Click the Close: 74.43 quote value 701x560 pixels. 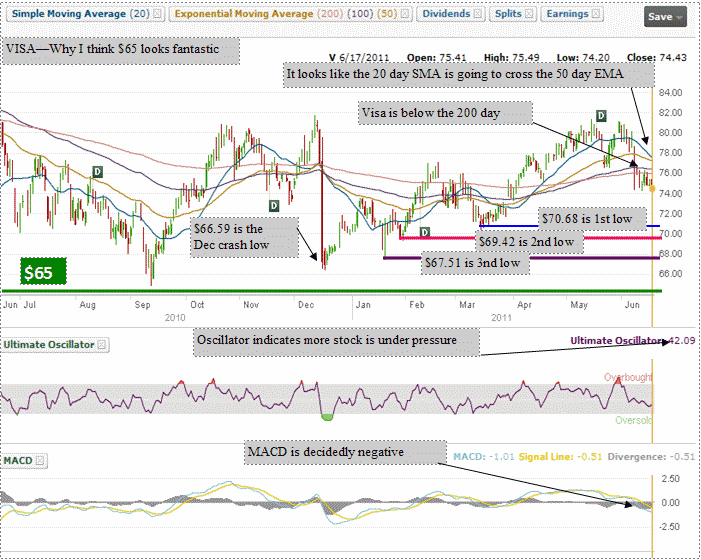click(x=657, y=58)
